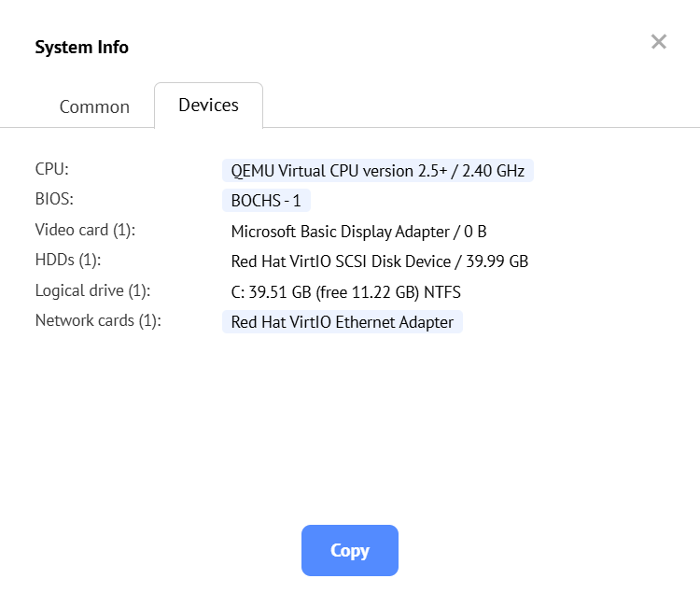Screen dimensions: 700x607
Task: Click the System Info dialog title
Action: pyautogui.click(x=81, y=48)
